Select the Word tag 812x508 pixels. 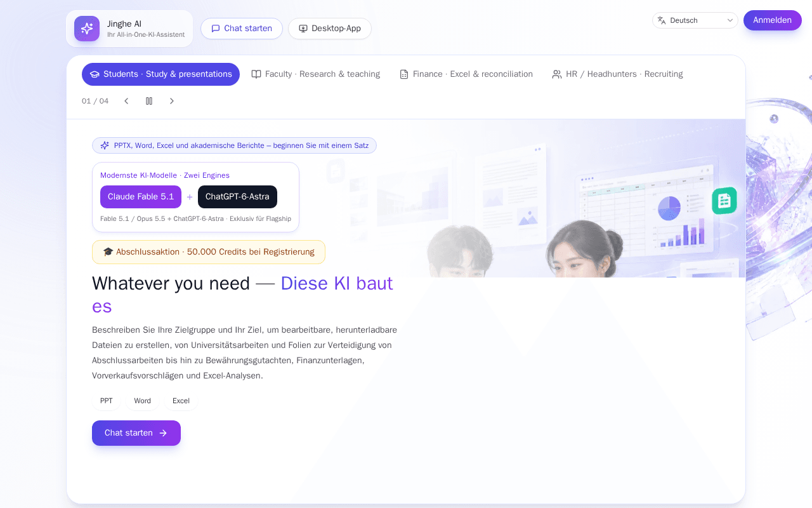[143, 401]
